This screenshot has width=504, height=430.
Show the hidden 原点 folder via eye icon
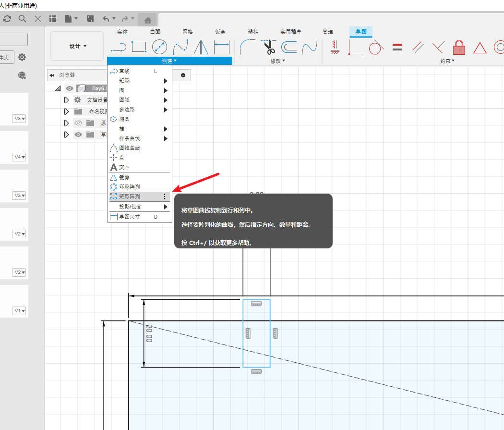[x=78, y=123]
